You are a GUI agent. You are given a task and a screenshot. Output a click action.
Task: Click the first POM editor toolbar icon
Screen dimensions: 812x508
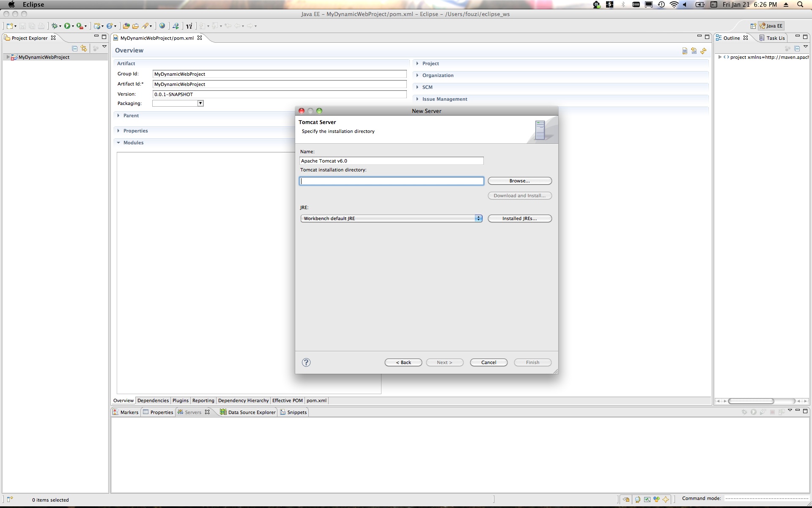coord(685,51)
